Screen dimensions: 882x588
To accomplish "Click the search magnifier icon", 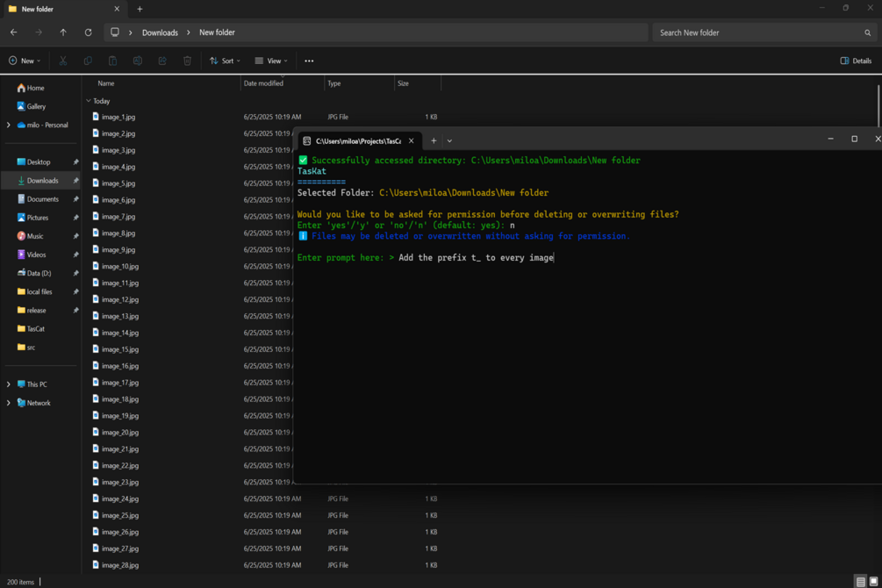I will tap(867, 32).
